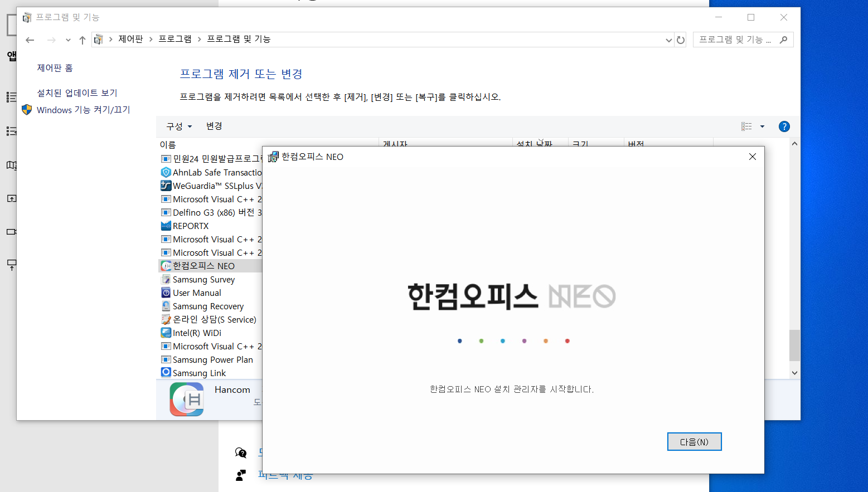Open Windows 기능 켜기/끄기 link
Screen dimensions: 868x492
83,110
